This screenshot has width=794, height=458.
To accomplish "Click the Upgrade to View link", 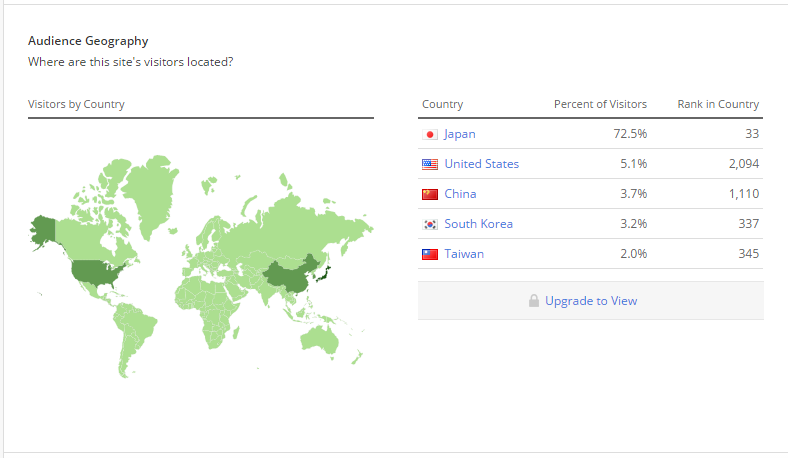I will pyautogui.click(x=591, y=301).
